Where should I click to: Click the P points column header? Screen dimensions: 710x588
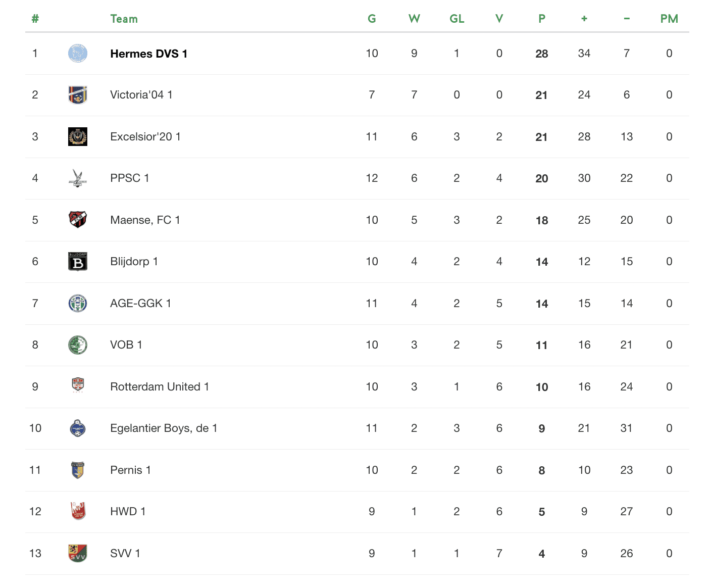542,19
